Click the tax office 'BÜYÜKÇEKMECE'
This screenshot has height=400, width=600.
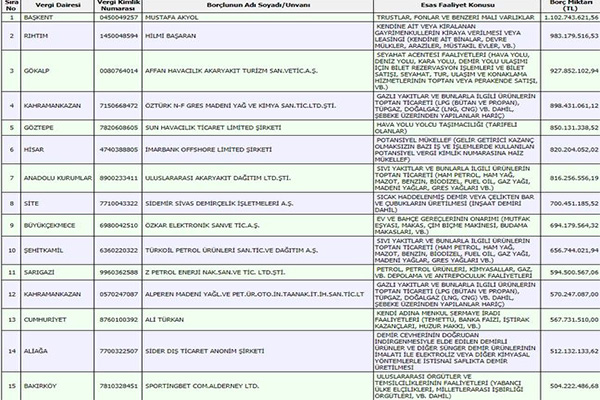pyautogui.click(x=49, y=225)
